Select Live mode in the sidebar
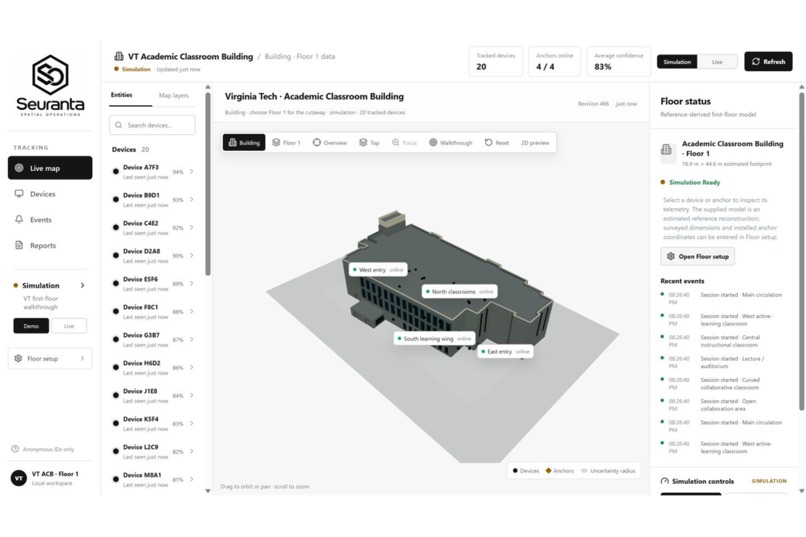 pyautogui.click(x=69, y=326)
